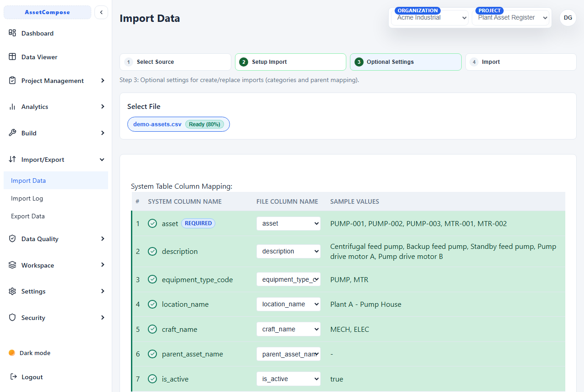The height and width of the screenshot is (392, 584).
Task: Go to step 4 Import
Action: coord(521,62)
